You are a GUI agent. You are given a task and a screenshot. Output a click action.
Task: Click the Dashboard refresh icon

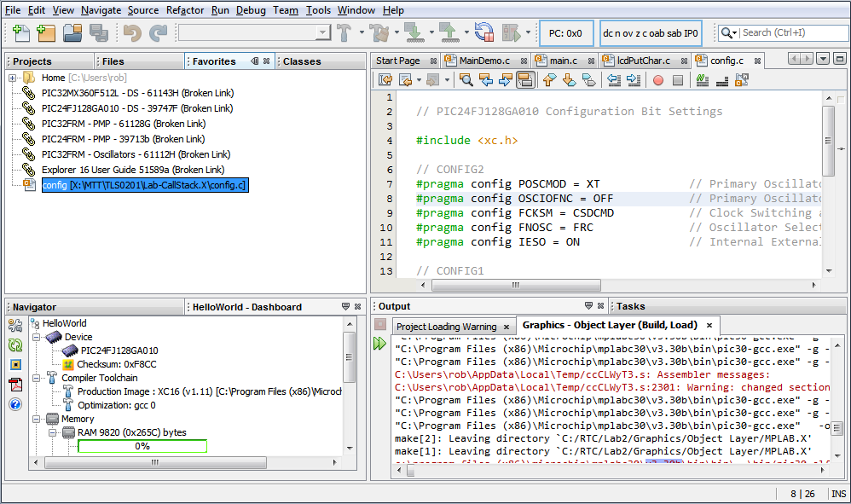(x=15, y=345)
